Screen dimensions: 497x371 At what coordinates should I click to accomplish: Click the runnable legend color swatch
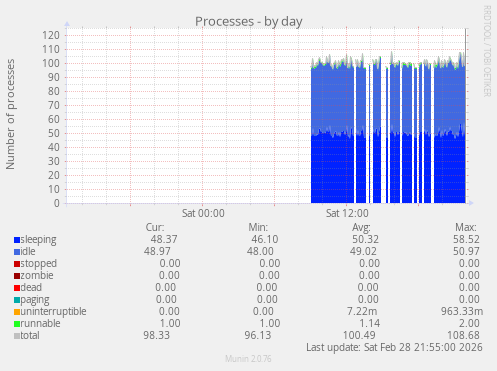[17, 324]
